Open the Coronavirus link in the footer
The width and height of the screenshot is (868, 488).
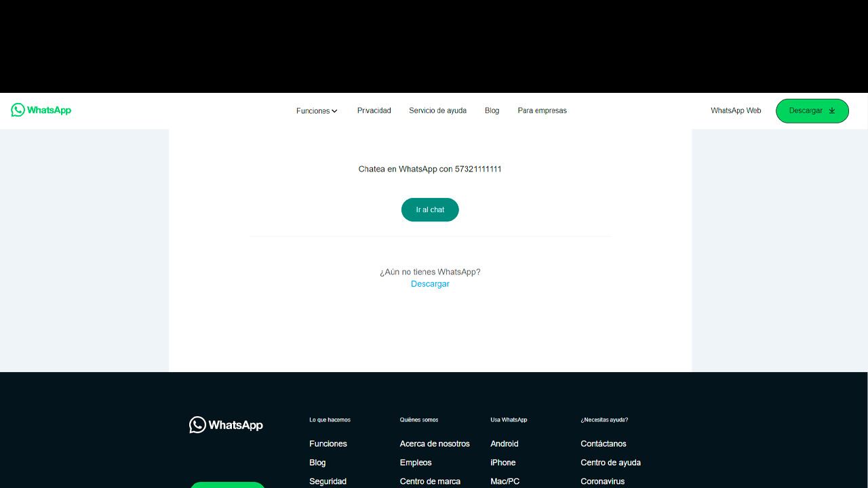click(602, 481)
